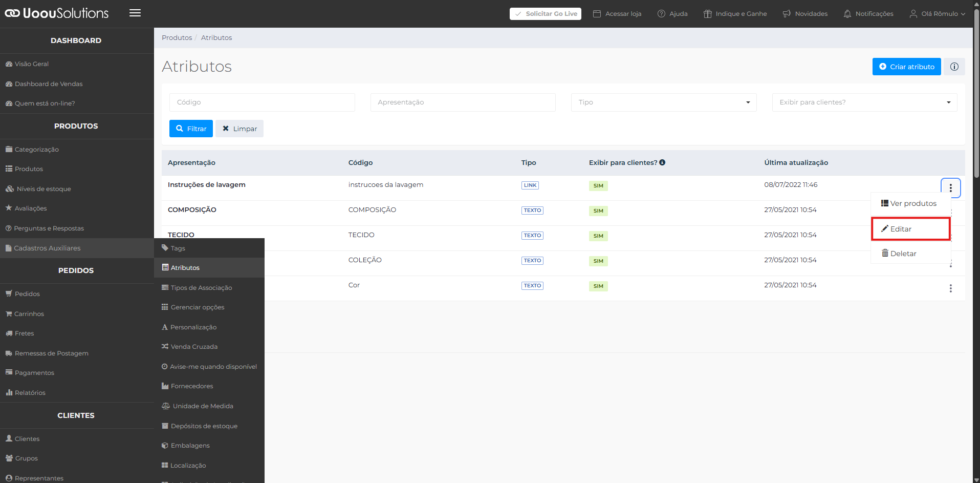Click the LINK type badge
The height and width of the screenshot is (483, 980).
coord(530,185)
